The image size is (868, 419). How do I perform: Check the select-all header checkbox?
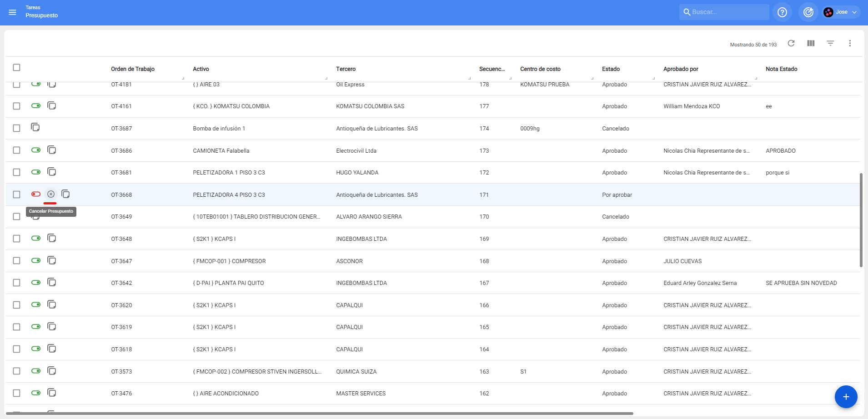pos(17,67)
